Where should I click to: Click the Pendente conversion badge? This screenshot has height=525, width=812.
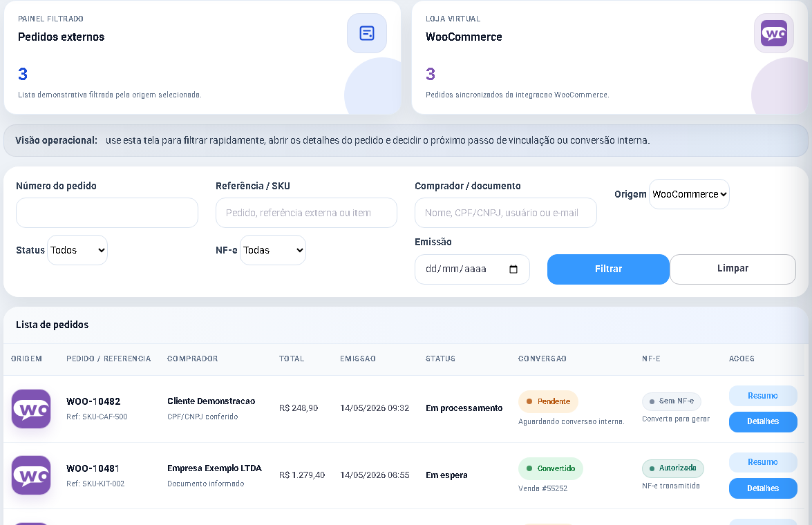click(x=548, y=401)
